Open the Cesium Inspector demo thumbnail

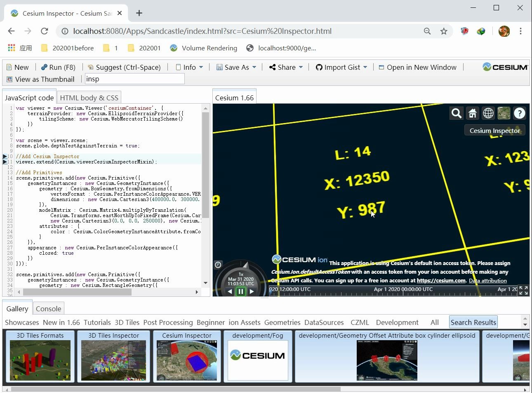[187, 357]
